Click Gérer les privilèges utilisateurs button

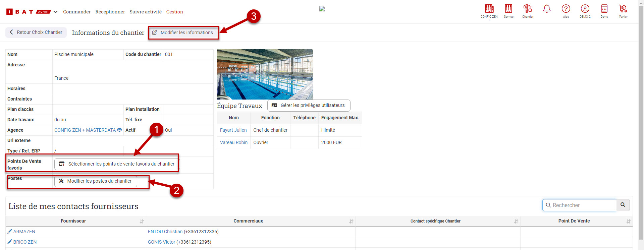pyautogui.click(x=309, y=105)
